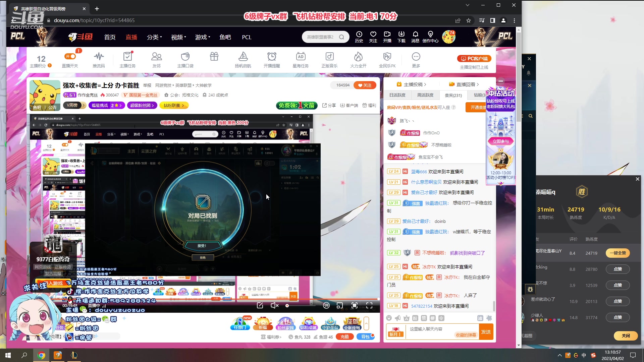
Task: Toggle the 滤 chat filter button
Action: [x=480, y=318]
